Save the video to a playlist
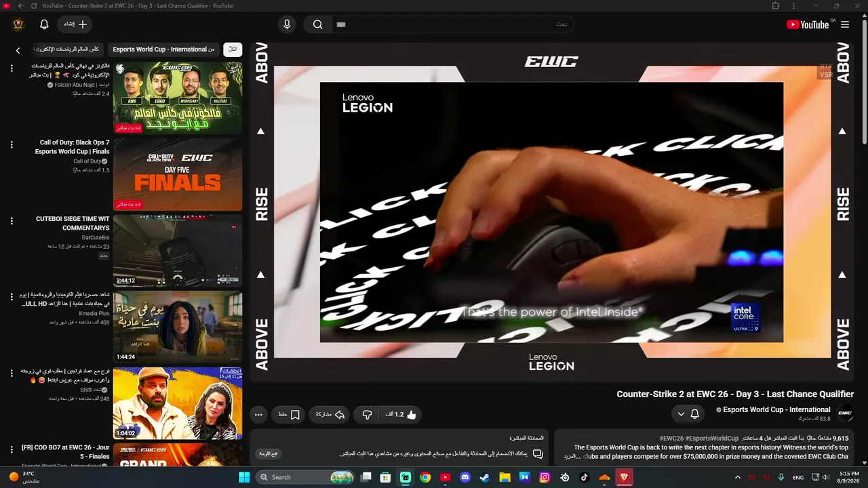The height and width of the screenshot is (488, 868). [x=289, y=414]
